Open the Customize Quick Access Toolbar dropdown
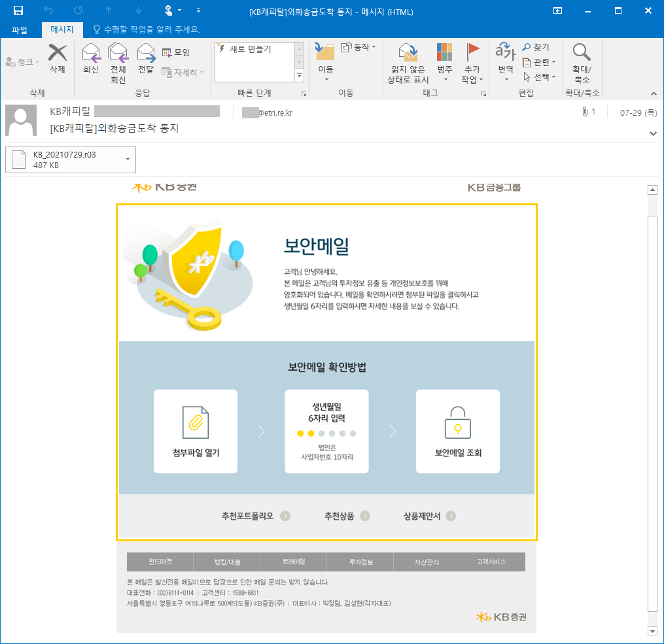The height and width of the screenshot is (644, 664). pos(199,10)
